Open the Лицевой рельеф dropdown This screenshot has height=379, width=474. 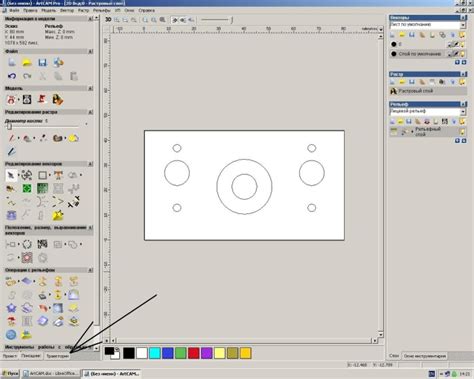pyautogui.click(x=463, y=111)
